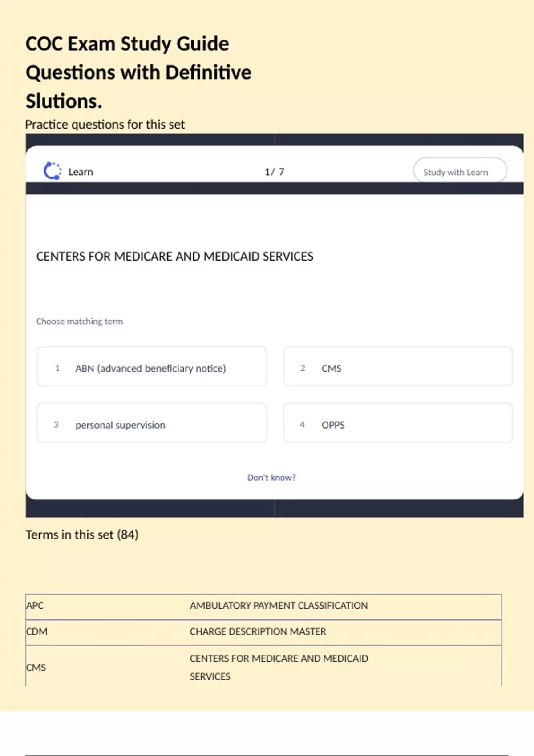This screenshot has height=756, width=534.
Task: Click the Don't know? link
Action: (271, 478)
